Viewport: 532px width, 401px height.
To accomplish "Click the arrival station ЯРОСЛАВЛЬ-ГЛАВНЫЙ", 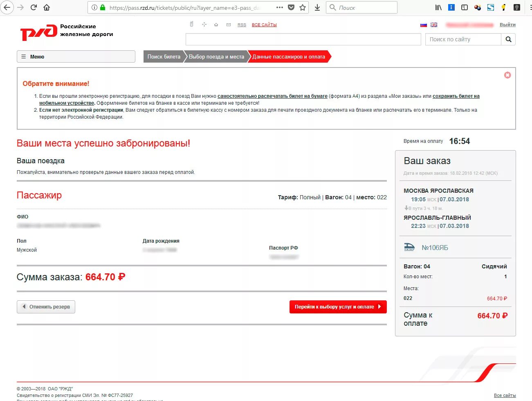I will (437, 218).
